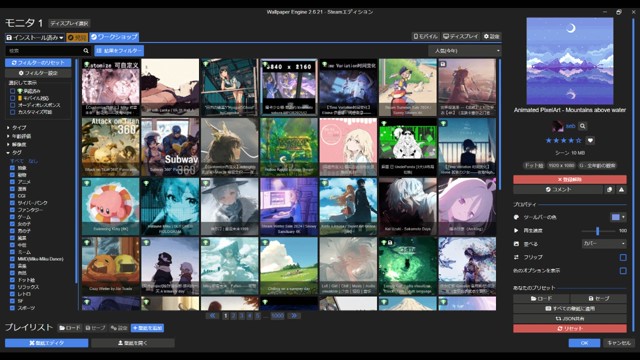Screen dimensions: 640x360
Task: Click the なし tag link
Action: (33, 161)
